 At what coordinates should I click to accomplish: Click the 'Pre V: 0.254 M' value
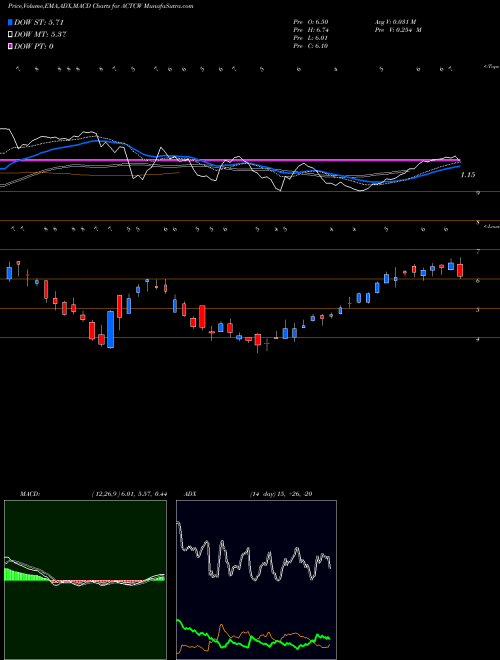point(398,30)
